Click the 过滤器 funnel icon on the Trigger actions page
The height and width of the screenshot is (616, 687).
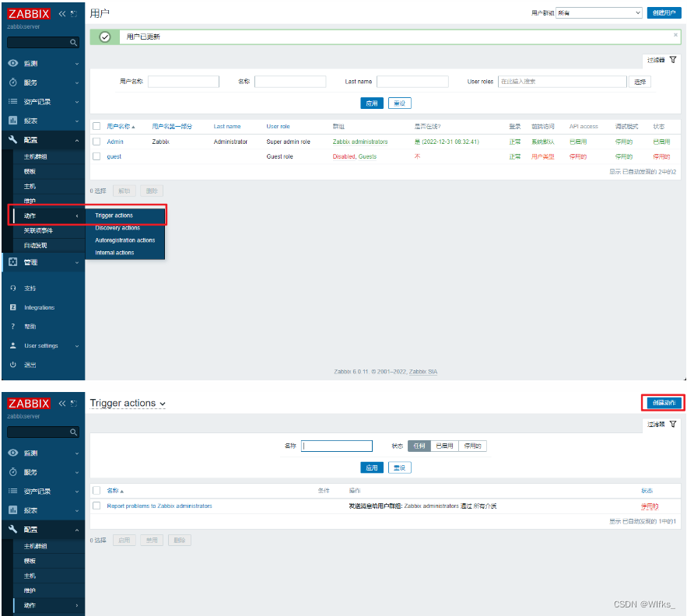[673, 424]
